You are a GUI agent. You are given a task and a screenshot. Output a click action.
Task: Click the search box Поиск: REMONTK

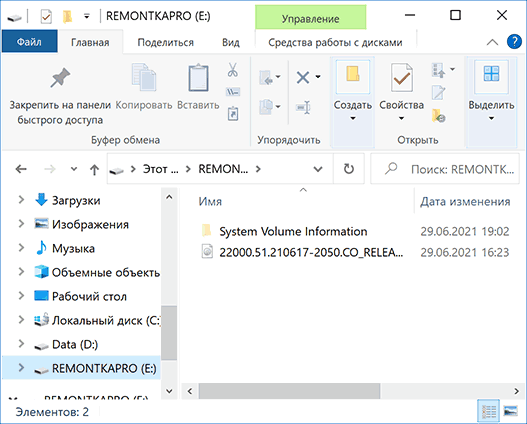pos(445,169)
